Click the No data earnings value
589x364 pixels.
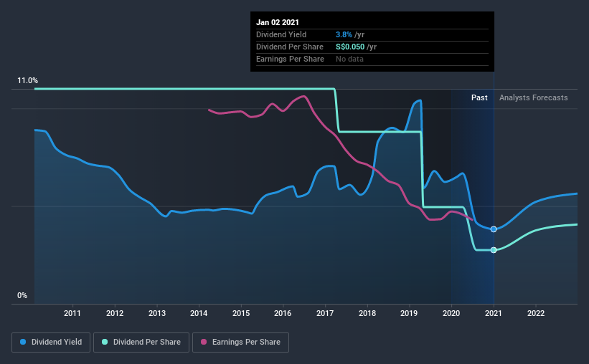(349, 59)
